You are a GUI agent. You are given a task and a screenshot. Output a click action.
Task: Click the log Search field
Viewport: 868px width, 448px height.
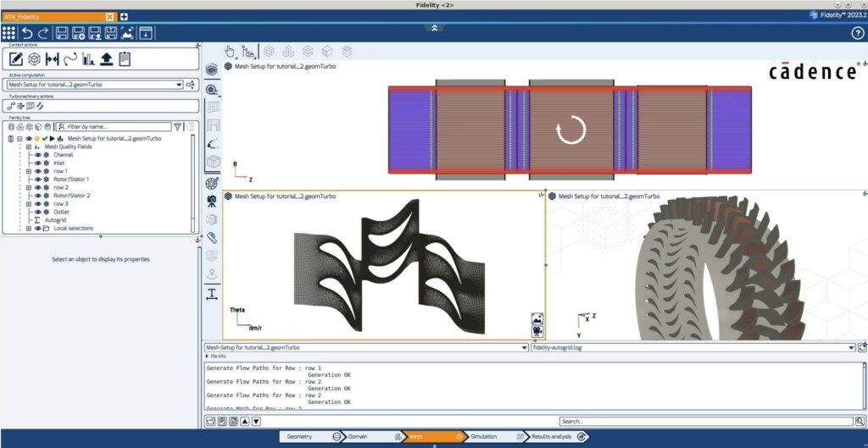706,422
